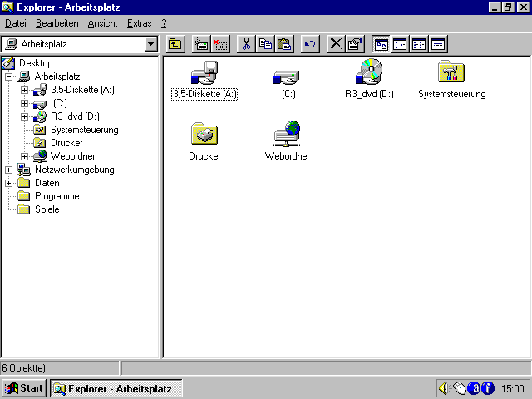The image size is (532, 399).
Task: Click the Map Network Drive toolbar icon
Action: click(201, 44)
